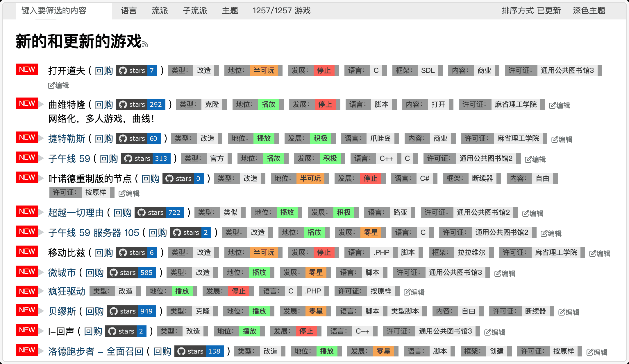
Task: Click GitHub stars 949 badge for 贝缪斯
Action: pyautogui.click(x=131, y=311)
